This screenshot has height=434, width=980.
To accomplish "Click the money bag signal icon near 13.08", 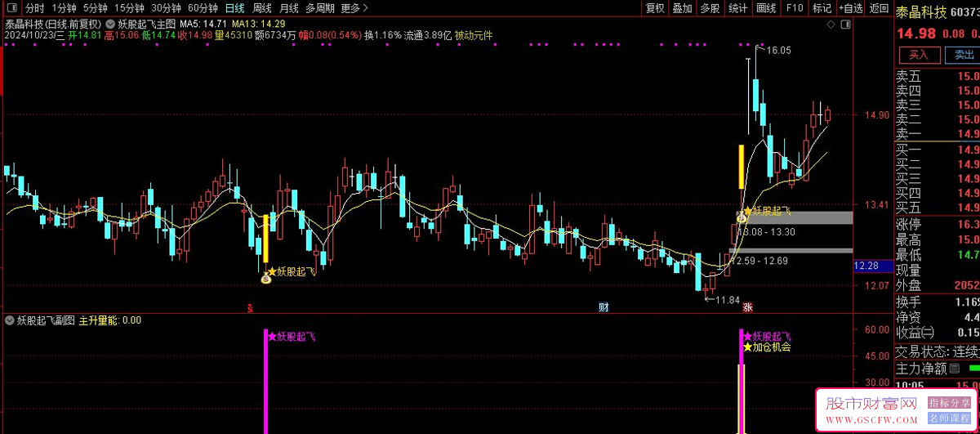I will [742, 217].
